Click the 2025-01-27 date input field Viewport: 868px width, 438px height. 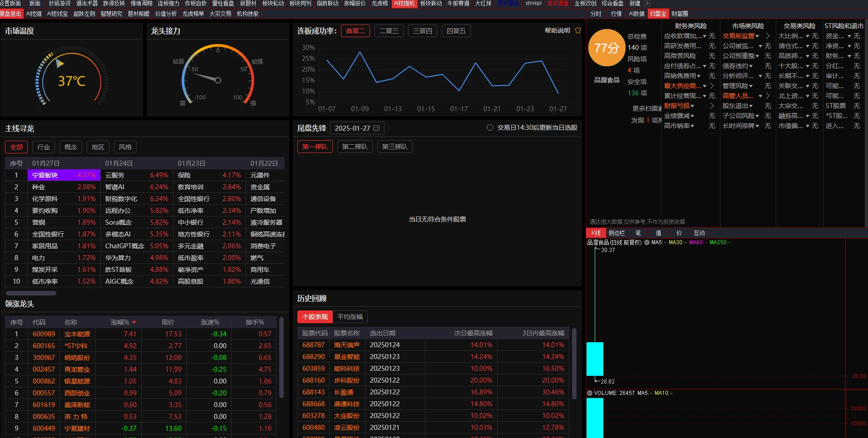tap(357, 128)
